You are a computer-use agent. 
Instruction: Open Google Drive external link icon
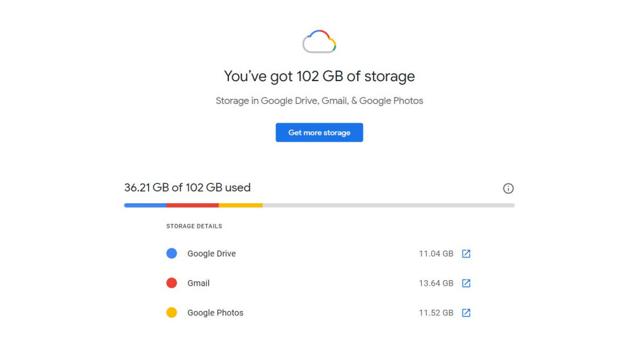coord(466,254)
